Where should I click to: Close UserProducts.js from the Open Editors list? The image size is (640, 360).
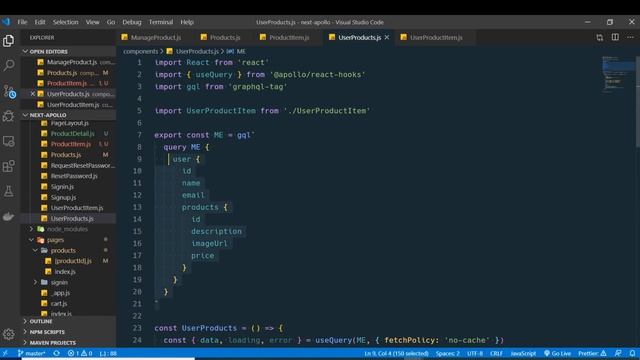(33, 94)
